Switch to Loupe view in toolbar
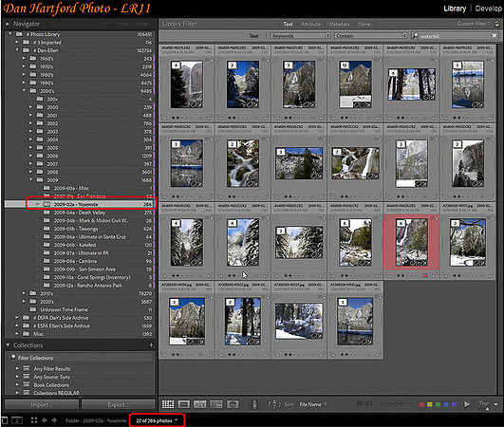This screenshot has width=504, height=427. pos(183,404)
